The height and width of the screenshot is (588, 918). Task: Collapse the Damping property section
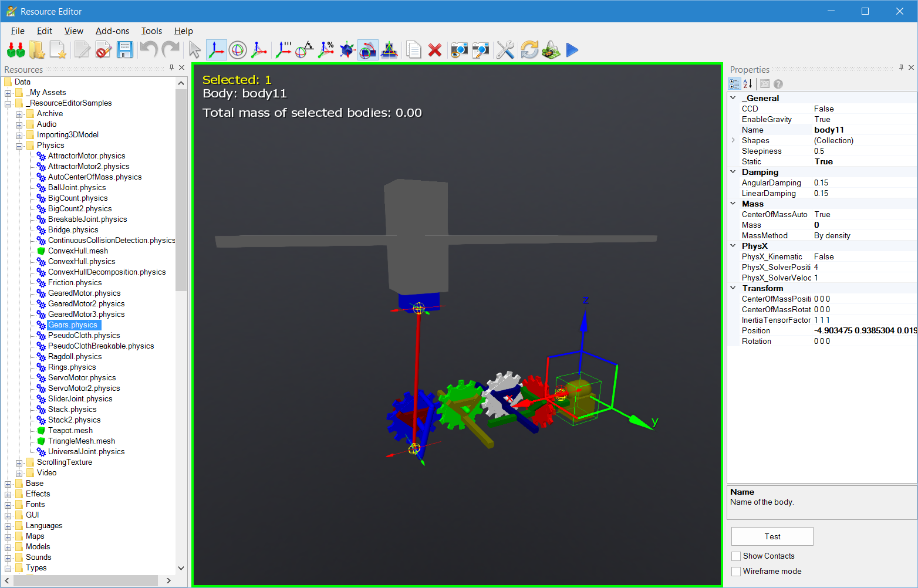tap(733, 172)
